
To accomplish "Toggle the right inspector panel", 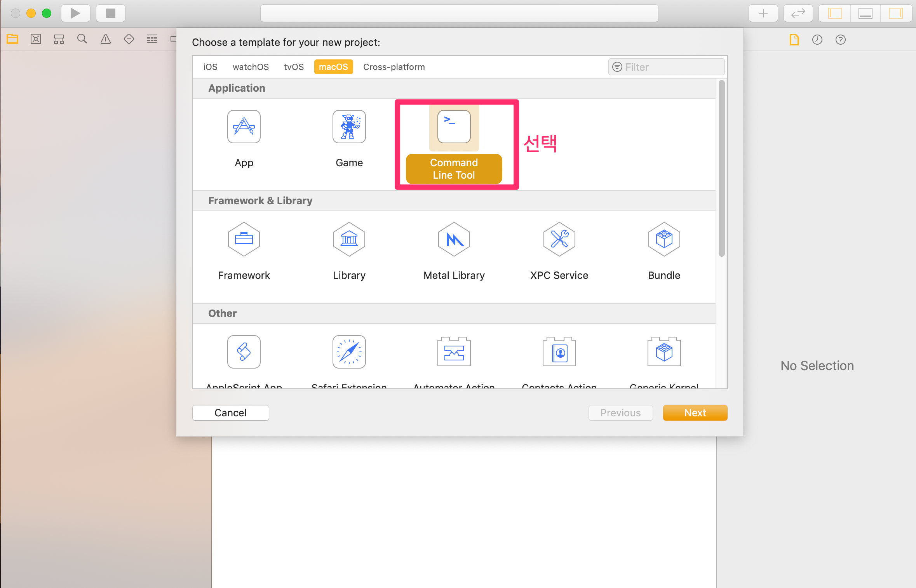I will [895, 14].
